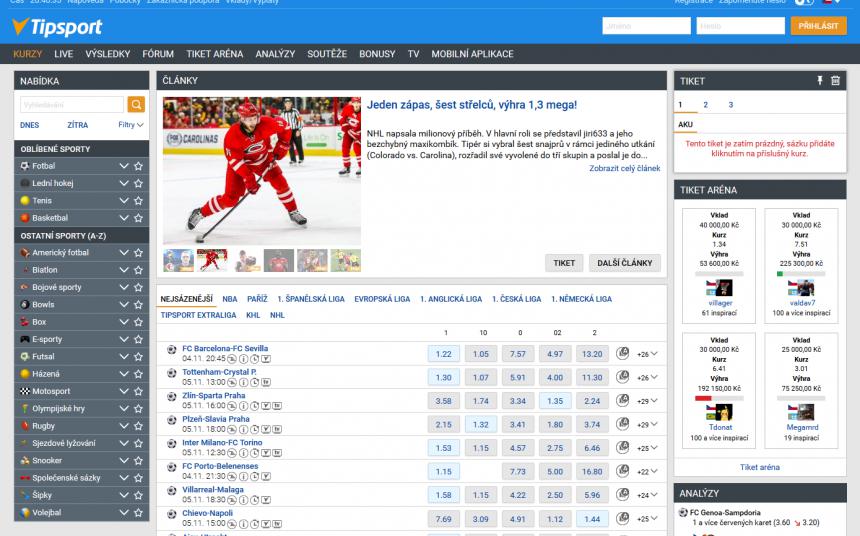
Task: Expand the Americký fotbal chevron
Action: [x=124, y=252]
